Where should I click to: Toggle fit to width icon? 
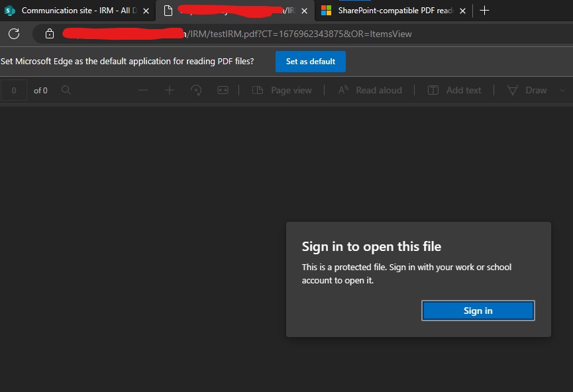[223, 90]
